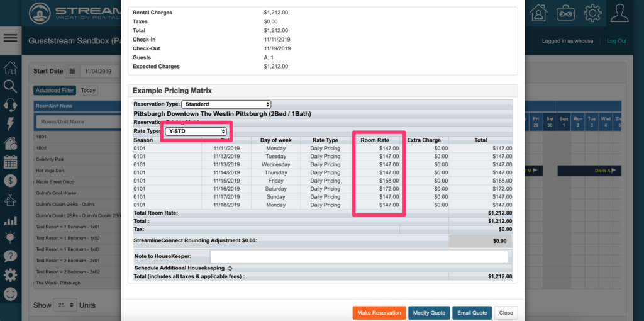
Task: Open the headset support icon
Action: pos(10,105)
